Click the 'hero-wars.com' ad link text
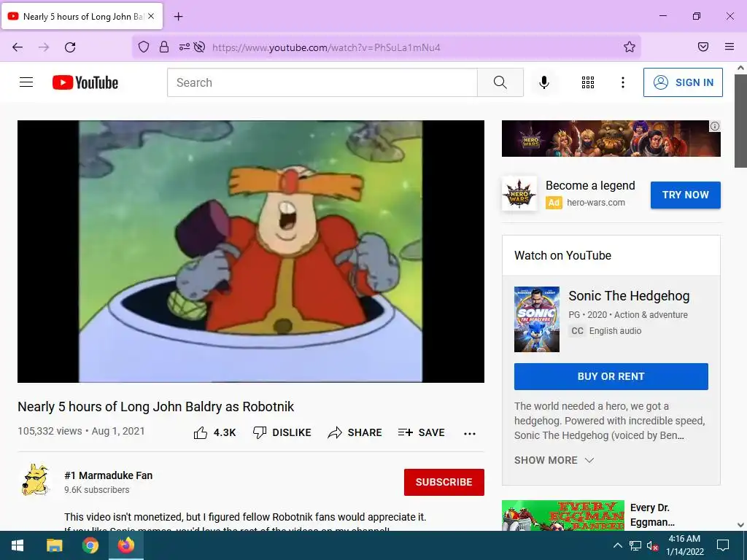747x560 pixels. click(x=596, y=203)
